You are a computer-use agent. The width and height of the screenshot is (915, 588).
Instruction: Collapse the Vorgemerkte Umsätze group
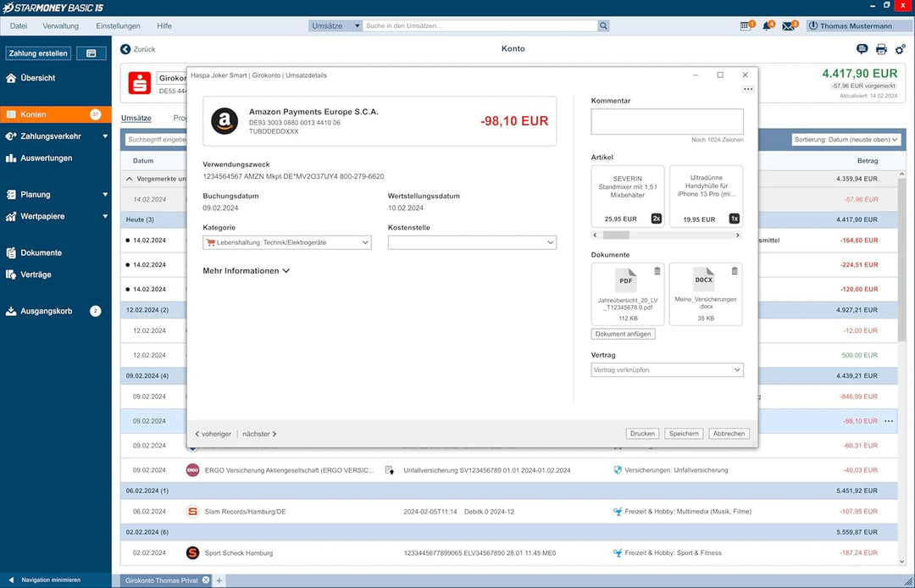(130, 179)
